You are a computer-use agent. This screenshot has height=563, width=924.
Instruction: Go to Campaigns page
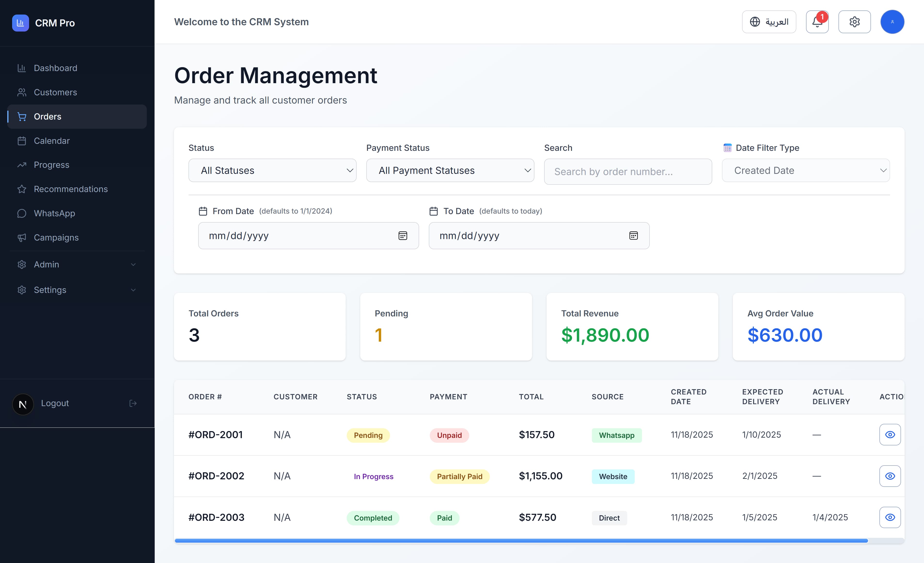(77, 238)
